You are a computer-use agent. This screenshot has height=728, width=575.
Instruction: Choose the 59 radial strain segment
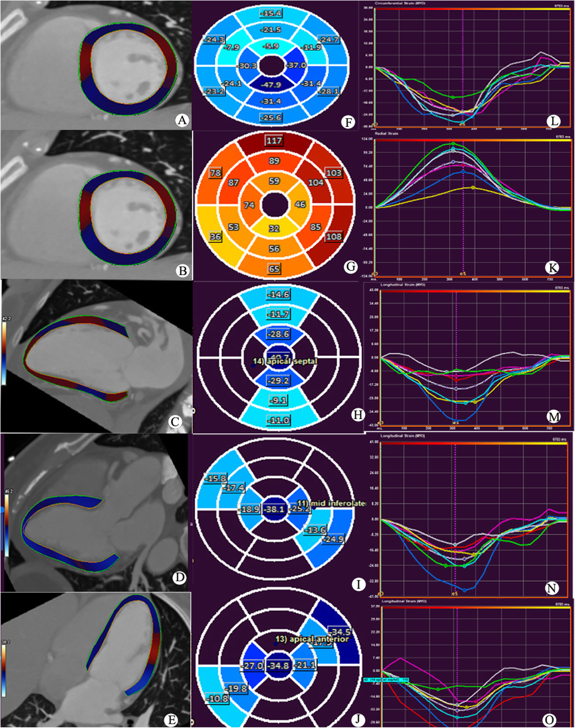pyautogui.click(x=274, y=181)
